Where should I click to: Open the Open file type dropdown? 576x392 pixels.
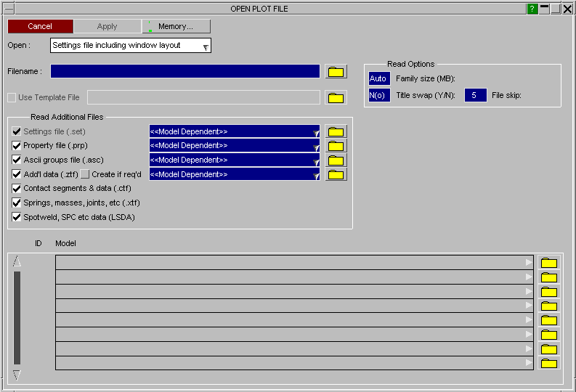[131, 46]
